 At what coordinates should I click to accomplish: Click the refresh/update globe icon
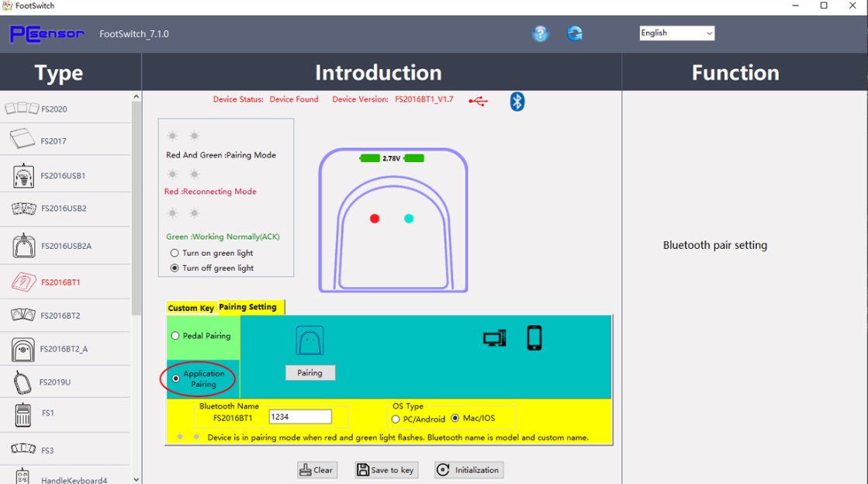(x=575, y=34)
